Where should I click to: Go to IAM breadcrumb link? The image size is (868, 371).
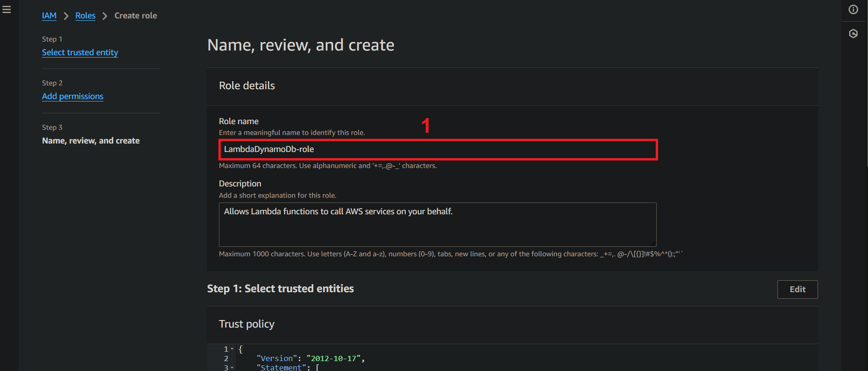point(49,16)
